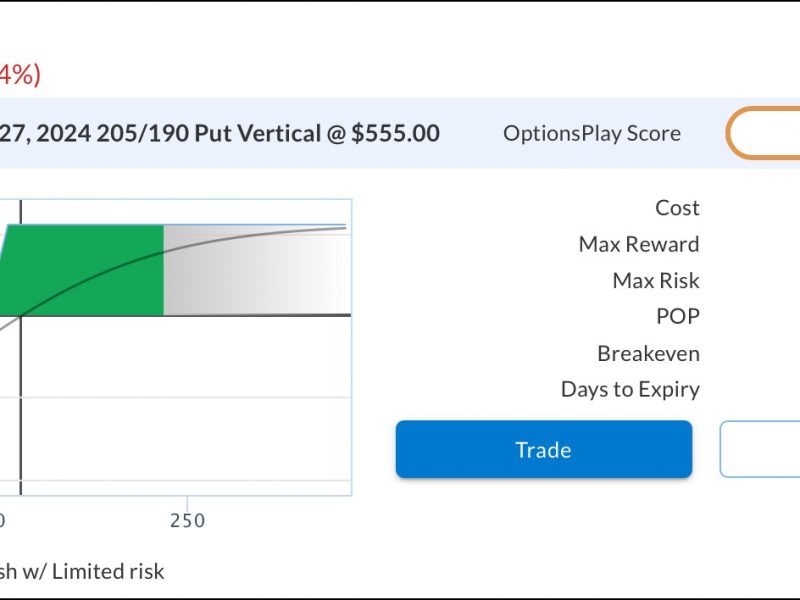Select the Cost row label
This screenshot has height=600, width=800.
coord(677,208)
